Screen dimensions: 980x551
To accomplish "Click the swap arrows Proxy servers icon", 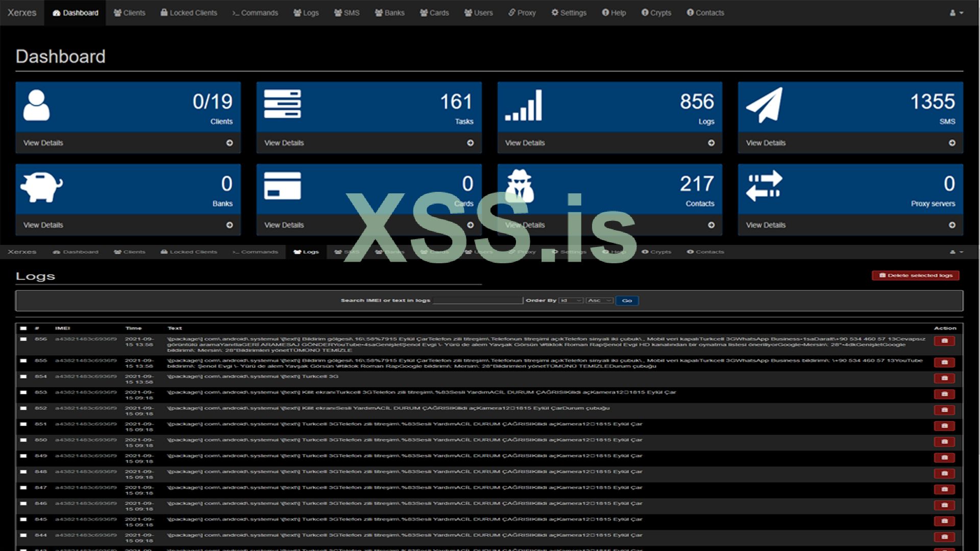I will coord(764,186).
